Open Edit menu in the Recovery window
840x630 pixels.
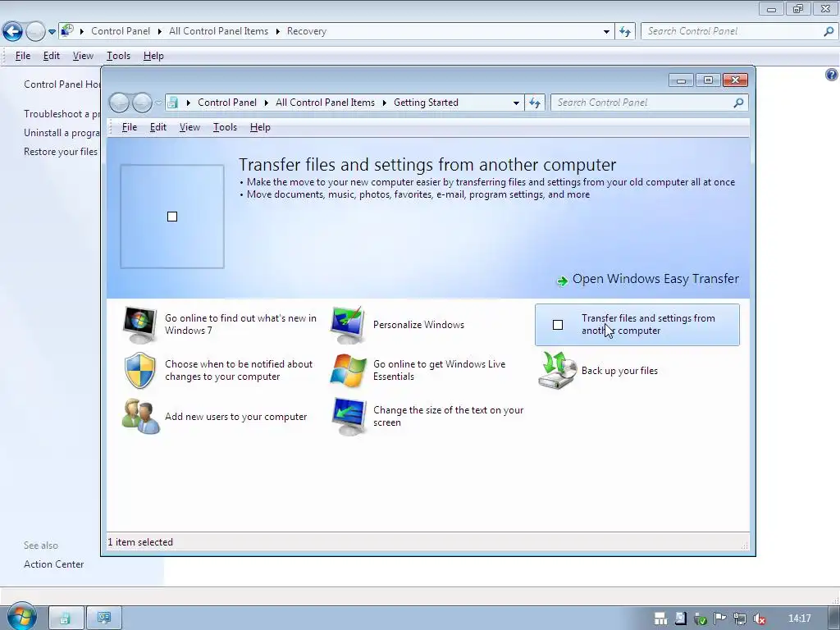(x=52, y=56)
